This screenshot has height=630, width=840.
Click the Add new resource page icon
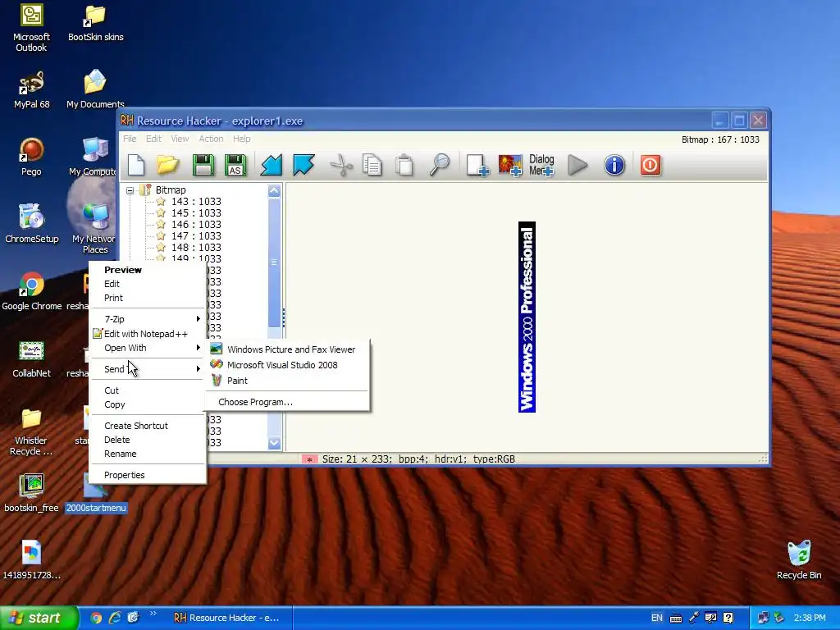point(477,165)
